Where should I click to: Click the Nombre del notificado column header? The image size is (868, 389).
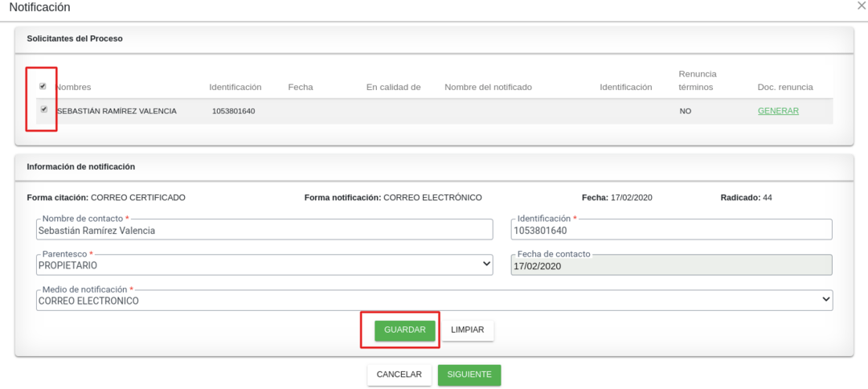[488, 87]
